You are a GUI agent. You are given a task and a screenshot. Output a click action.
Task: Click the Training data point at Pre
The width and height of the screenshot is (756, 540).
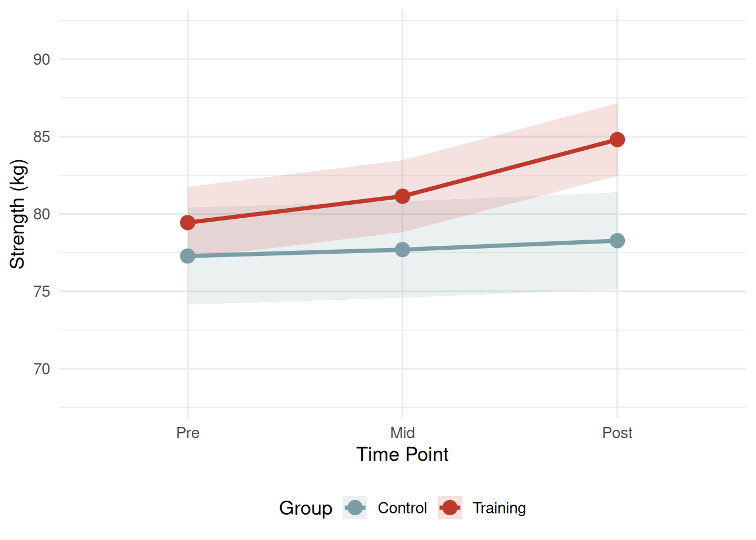coord(188,223)
